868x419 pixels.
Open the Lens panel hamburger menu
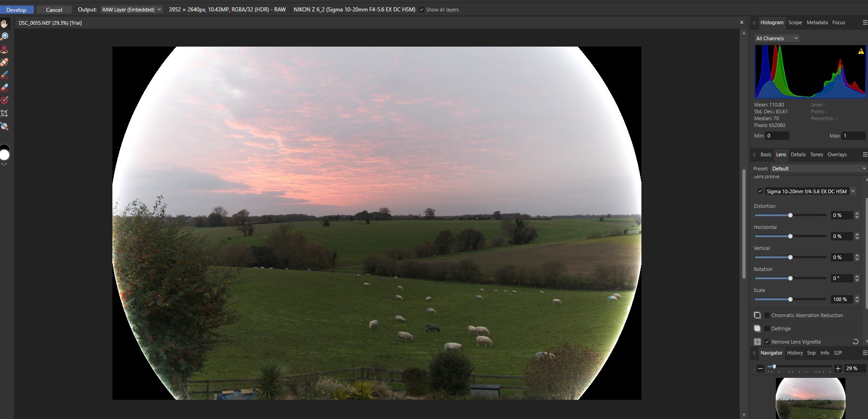pyautogui.click(x=864, y=154)
